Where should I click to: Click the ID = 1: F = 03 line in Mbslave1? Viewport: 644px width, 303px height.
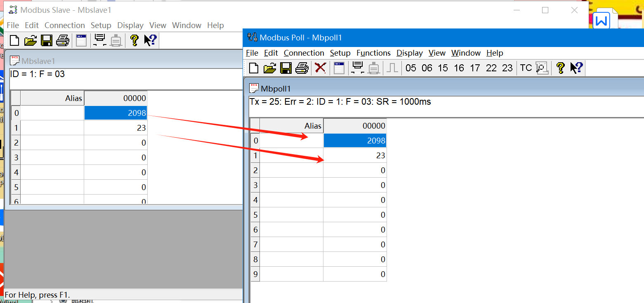pos(38,74)
